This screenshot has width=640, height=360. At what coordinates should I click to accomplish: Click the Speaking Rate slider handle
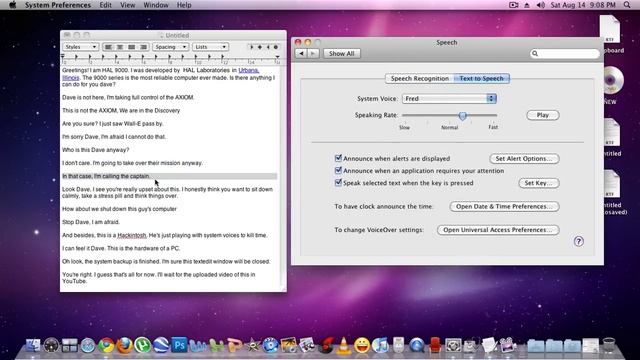[x=462, y=116]
